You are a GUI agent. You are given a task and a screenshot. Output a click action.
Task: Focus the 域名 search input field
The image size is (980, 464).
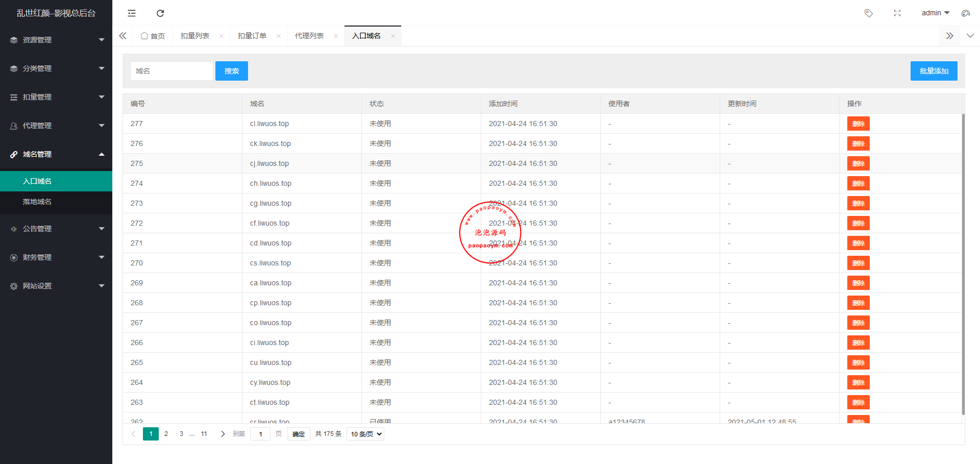click(171, 71)
